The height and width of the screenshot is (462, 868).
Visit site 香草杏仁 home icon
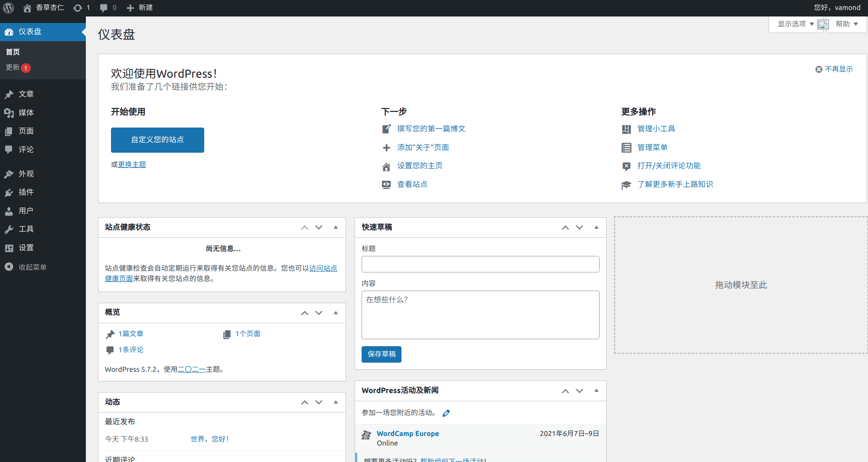(43, 8)
